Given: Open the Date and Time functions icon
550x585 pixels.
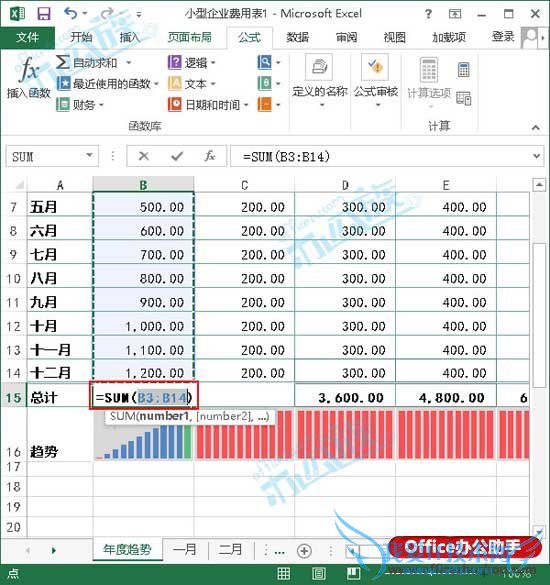Looking at the screenshot, I should (x=174, y=104).
